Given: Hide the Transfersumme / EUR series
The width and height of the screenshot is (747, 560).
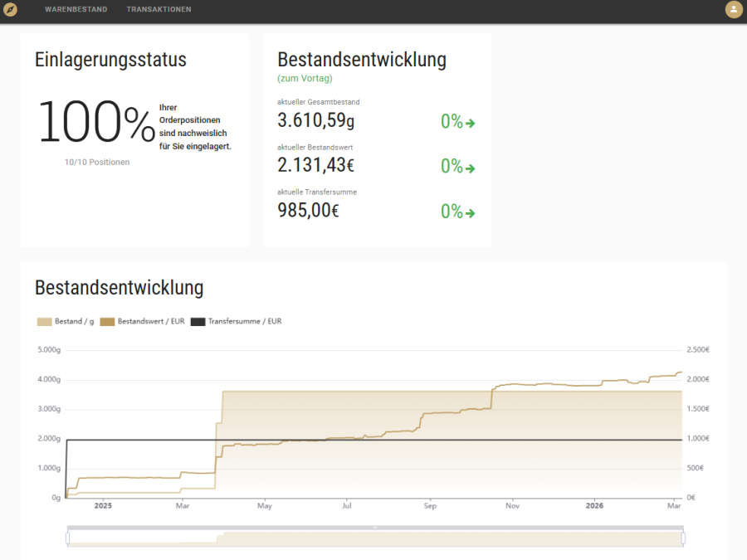Looking at the screenshot, I should (x=236, y=321).
